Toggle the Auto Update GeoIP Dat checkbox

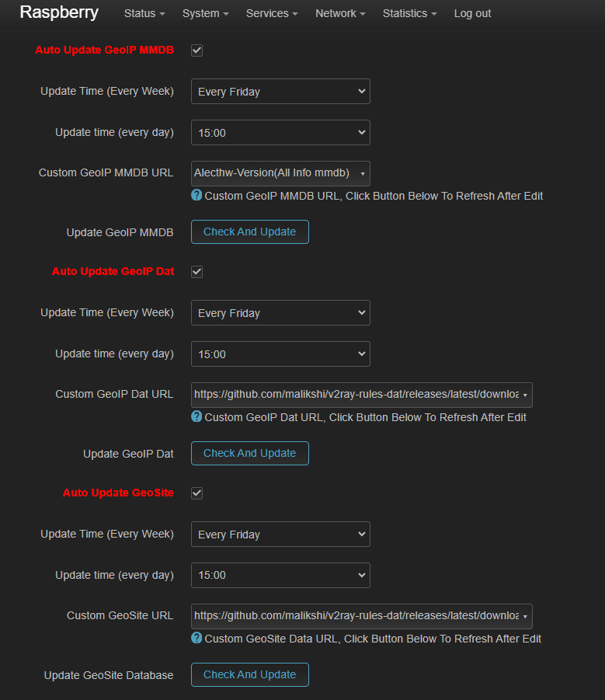(x=196, y=272)
